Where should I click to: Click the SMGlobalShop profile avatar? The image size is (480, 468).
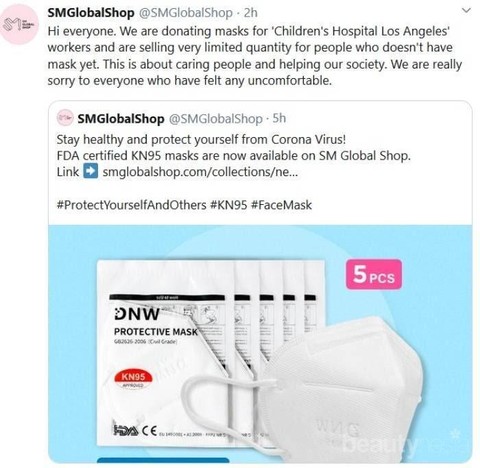point(20,24)
